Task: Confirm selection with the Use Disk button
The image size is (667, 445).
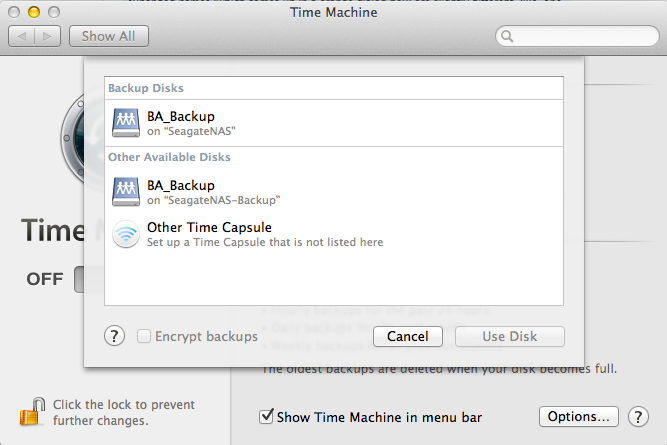Action: [509, 337]
